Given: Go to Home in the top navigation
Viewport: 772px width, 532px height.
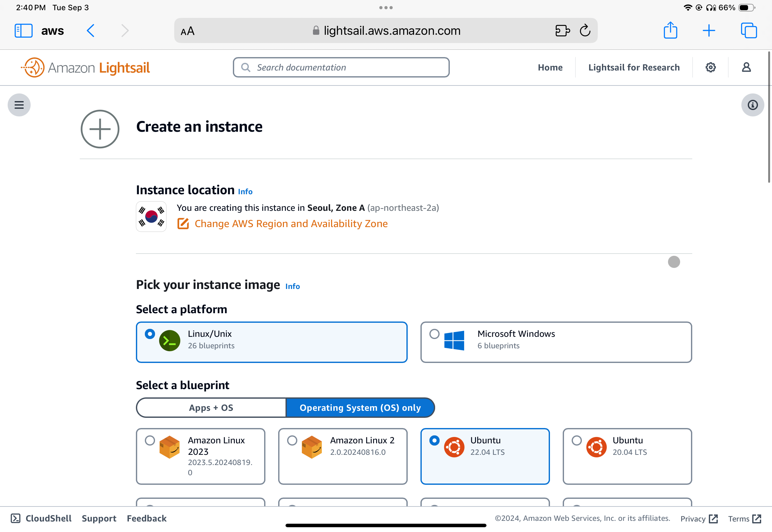Looking at the screenshot, I should click(x=550, y=67).
